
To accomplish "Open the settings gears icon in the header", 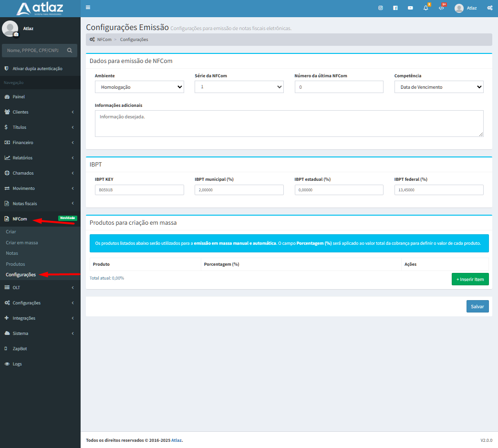I will pos(489,8).
